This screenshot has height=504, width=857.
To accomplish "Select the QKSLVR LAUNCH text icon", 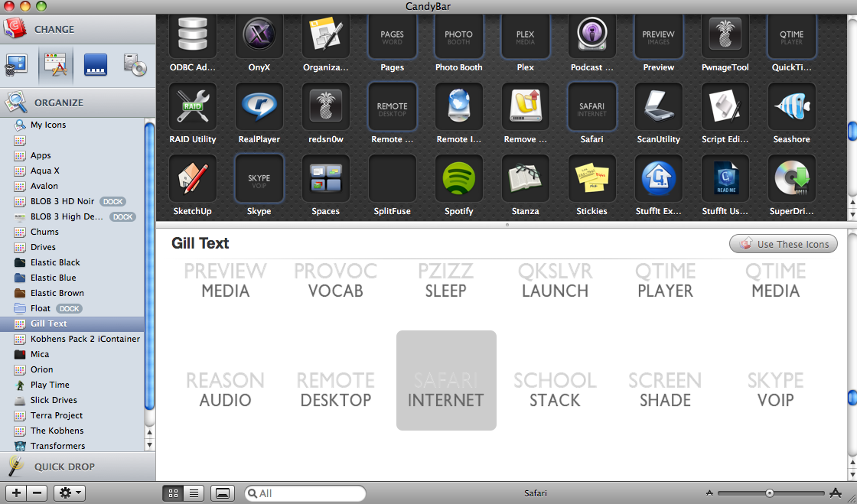I will (555, 281).
